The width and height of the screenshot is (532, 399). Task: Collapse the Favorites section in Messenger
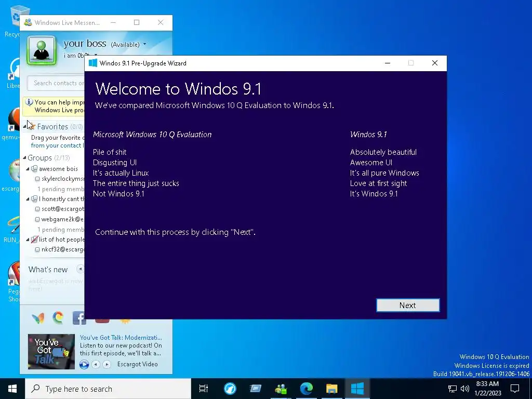coord(25,127)
